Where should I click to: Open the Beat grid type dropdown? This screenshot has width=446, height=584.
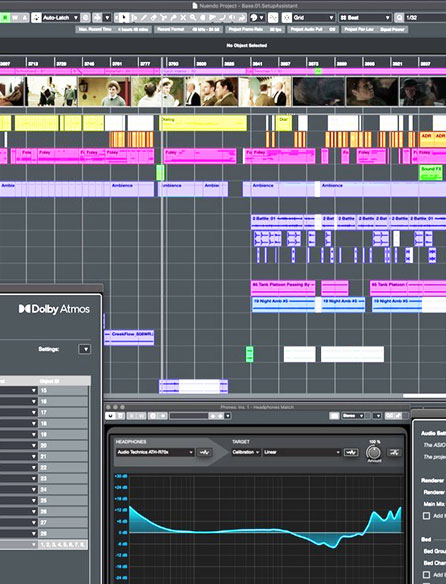[x=365, y=18]
